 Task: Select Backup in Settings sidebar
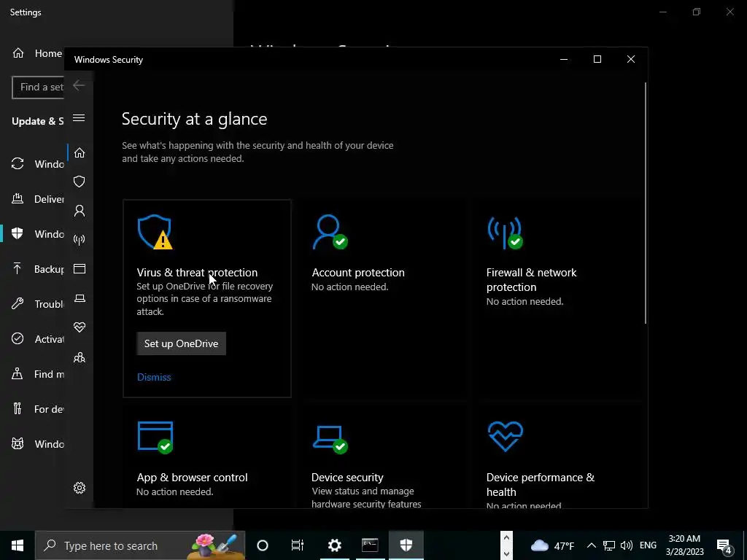37,269
